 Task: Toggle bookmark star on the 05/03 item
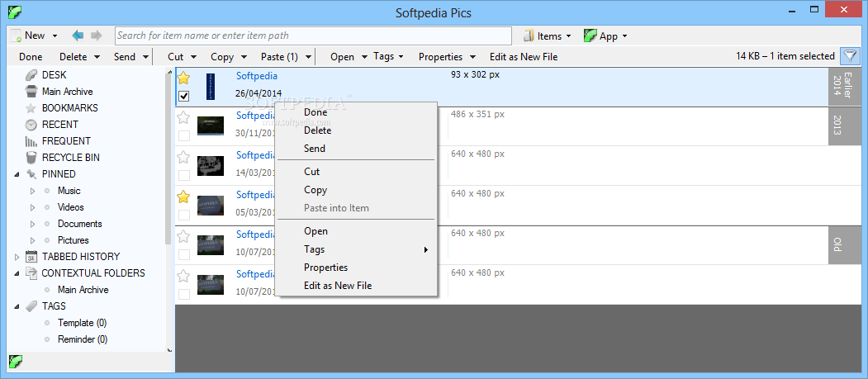point(183,197)
